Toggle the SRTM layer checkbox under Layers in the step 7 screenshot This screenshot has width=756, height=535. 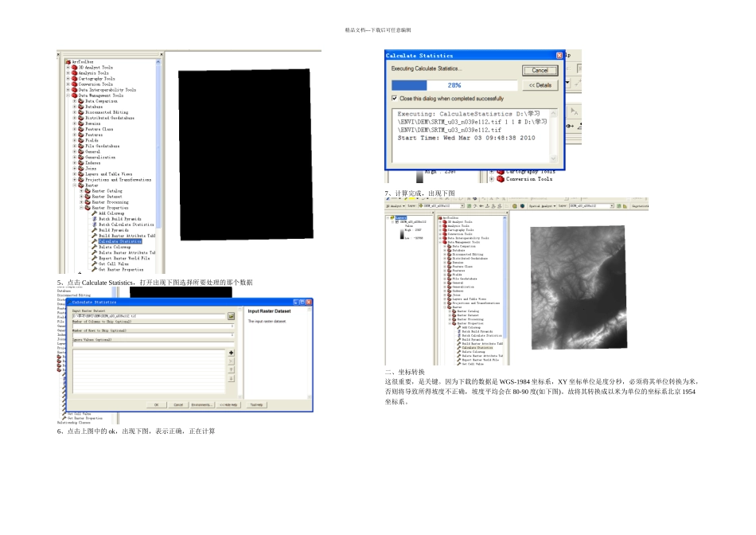(x=397, y=222)
